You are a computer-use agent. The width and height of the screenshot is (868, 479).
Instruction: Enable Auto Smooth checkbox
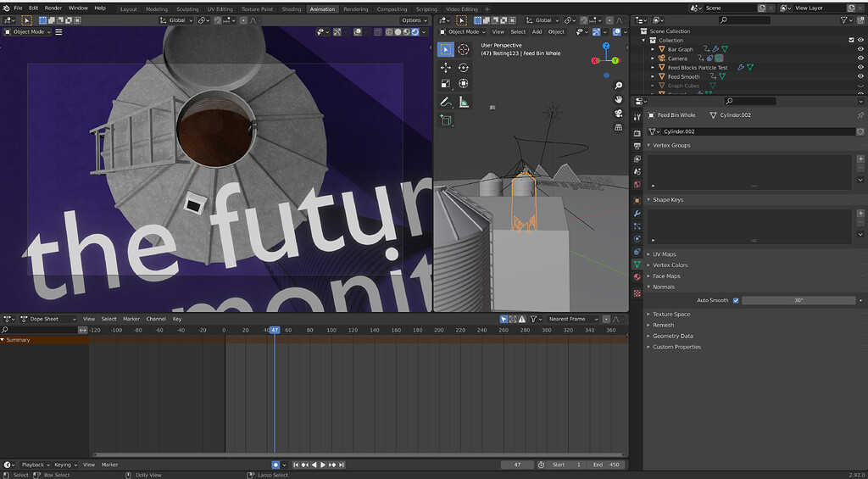point(736,300)
